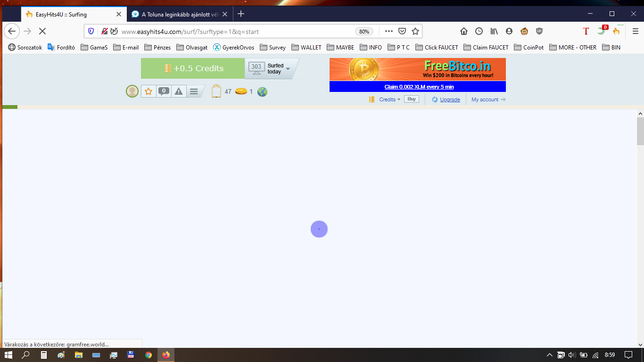Open the surf bar hamburger menu

194,91
